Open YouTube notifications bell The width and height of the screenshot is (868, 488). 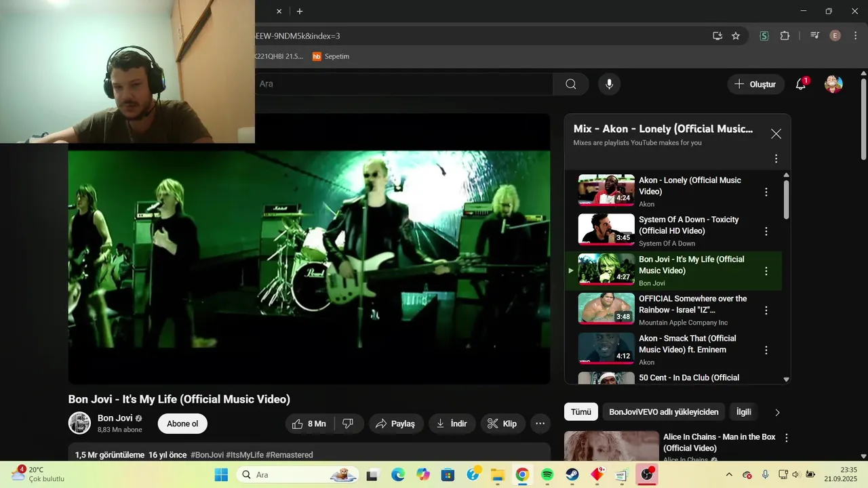[801, 84]
